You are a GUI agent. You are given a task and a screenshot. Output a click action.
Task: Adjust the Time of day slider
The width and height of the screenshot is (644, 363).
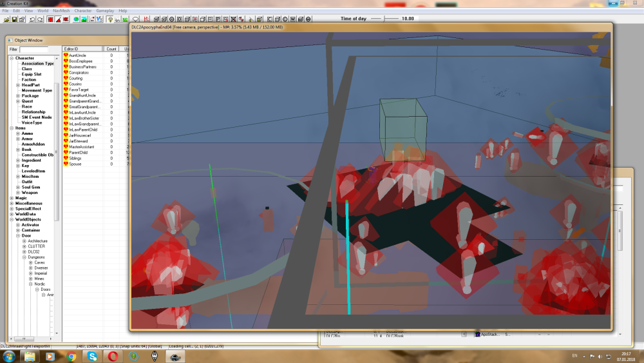click(x=384, y=19)
